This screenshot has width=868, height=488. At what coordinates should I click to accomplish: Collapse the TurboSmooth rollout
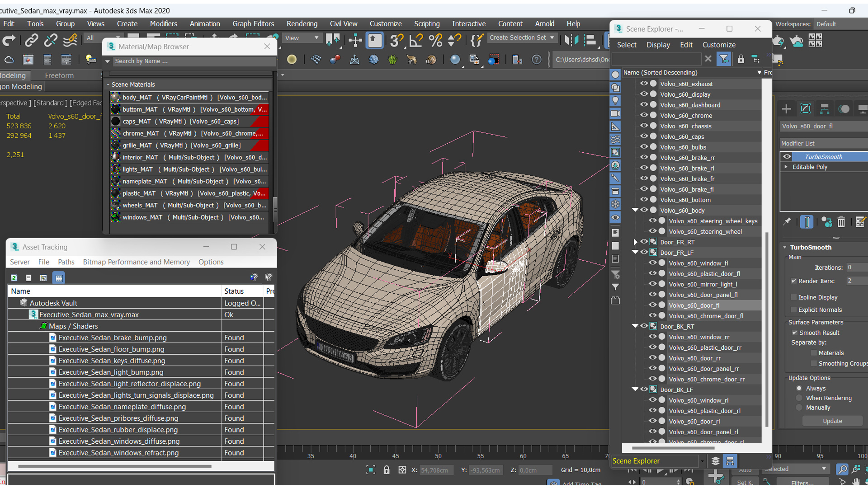785,247
